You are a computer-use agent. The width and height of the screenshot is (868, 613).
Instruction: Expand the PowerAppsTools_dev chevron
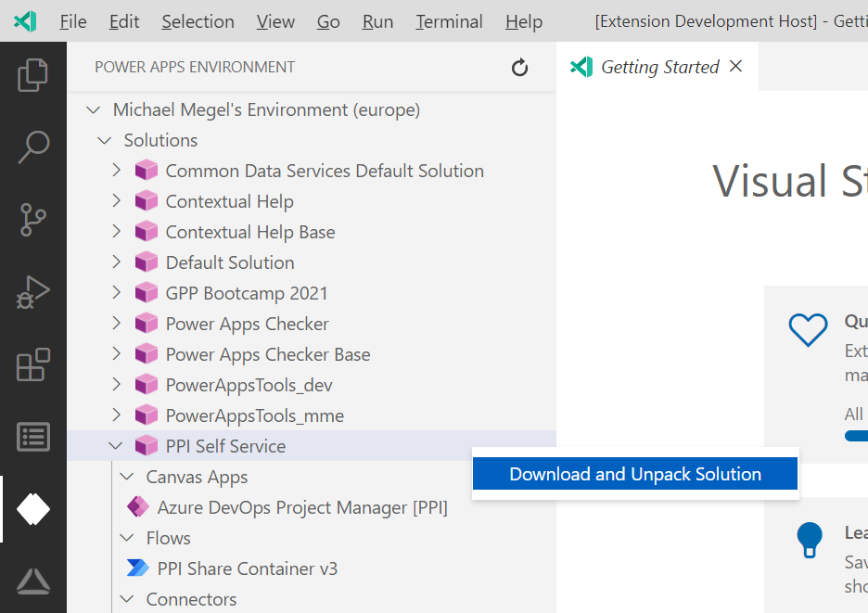coord(116,384)
